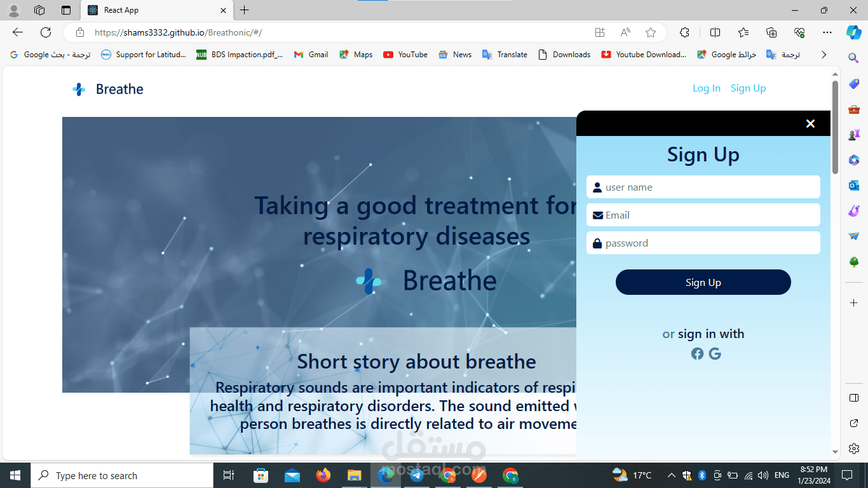Show hidden icons in the system tray

pos(671,475)
